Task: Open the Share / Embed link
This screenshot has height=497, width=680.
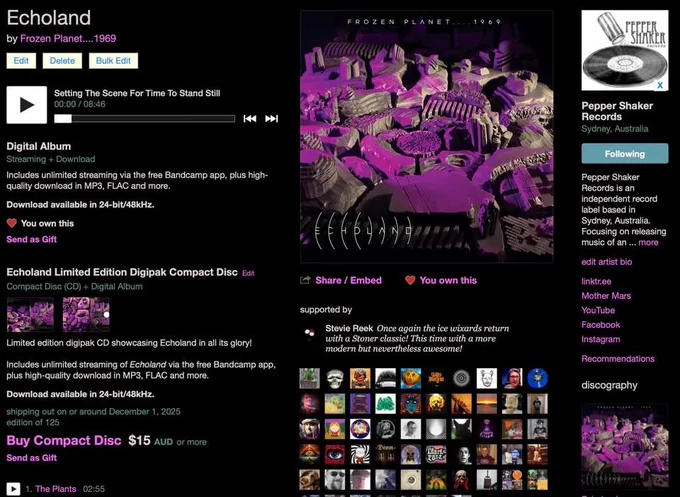Action: click(349, 281)
